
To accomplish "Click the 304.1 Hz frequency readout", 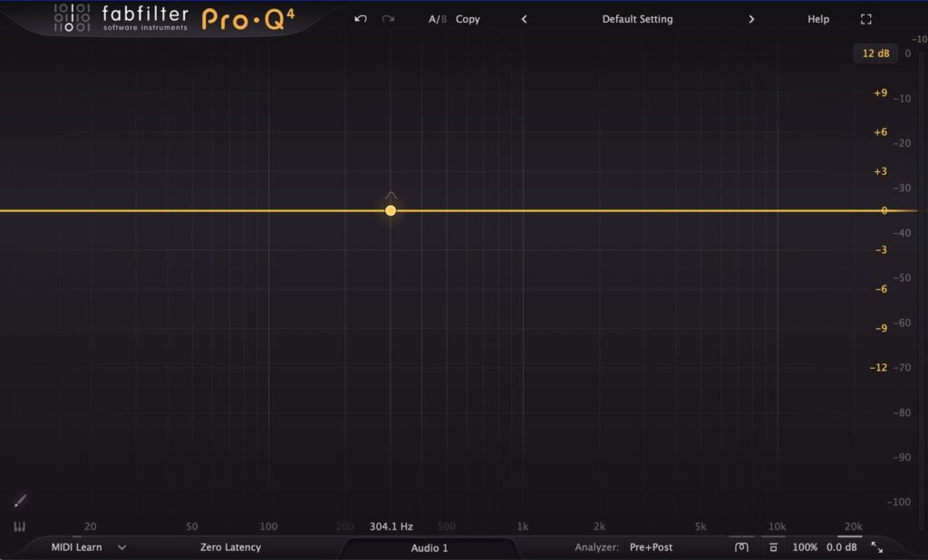I will (391, 526).
